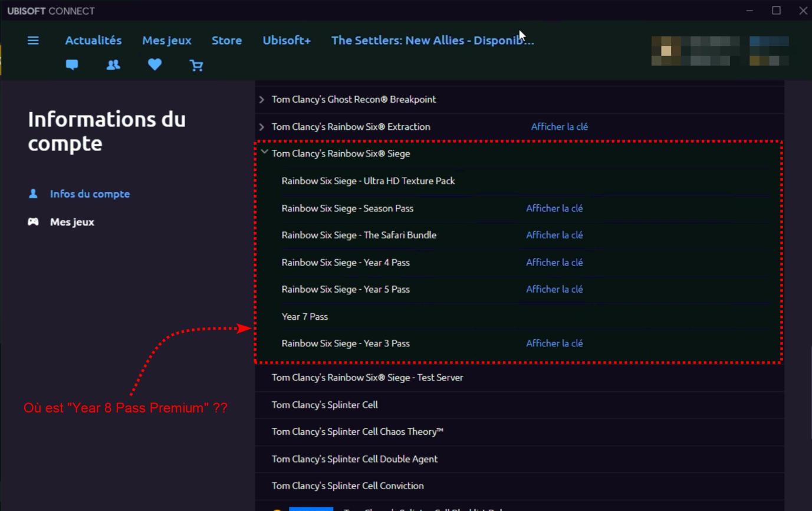Select the Infos du compte person icon

tap(34, 194)
